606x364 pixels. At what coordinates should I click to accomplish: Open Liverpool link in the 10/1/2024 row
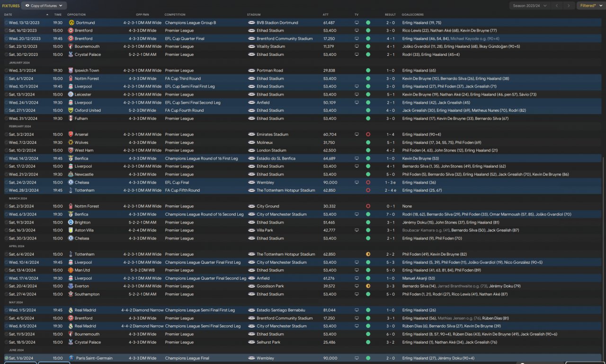coord(83,87)
